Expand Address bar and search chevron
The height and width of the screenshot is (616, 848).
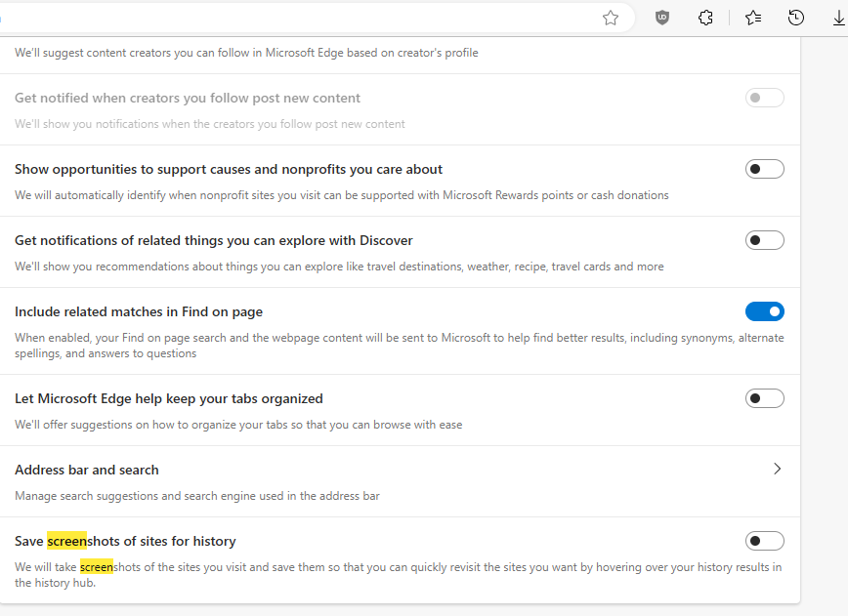click(778, 469)
